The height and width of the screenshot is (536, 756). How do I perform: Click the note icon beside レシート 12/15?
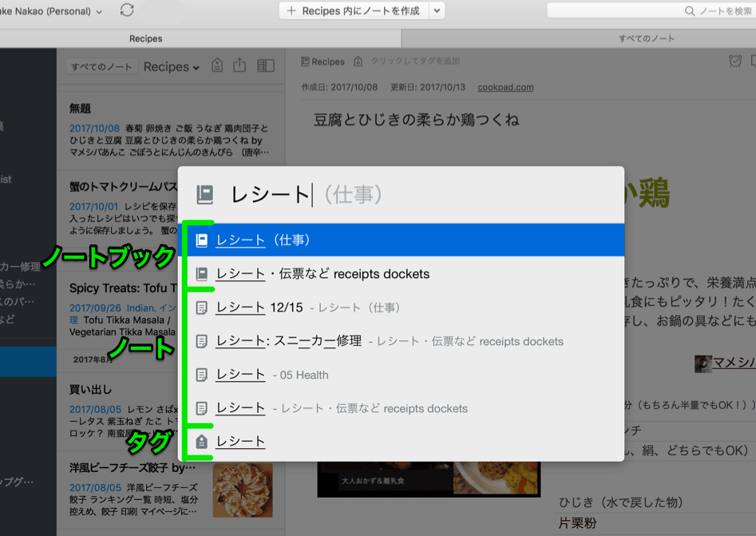click(201, 308)
